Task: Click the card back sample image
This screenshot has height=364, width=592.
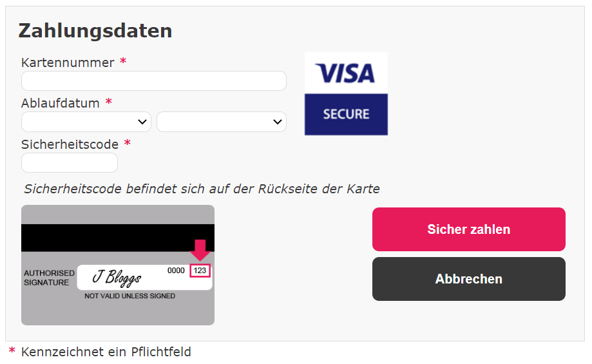Action: coord(118,265)
